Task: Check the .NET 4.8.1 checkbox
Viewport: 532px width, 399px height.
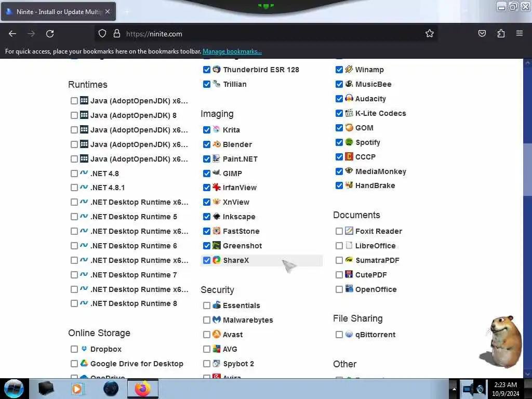Action: click(x=74, y=188)
